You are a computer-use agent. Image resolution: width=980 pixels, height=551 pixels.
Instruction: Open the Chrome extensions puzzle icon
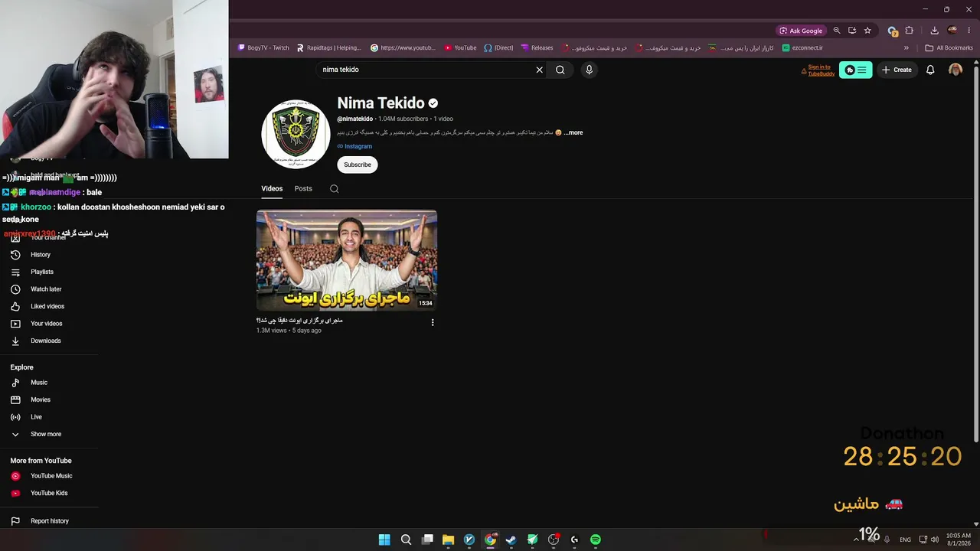click(910, 31)
